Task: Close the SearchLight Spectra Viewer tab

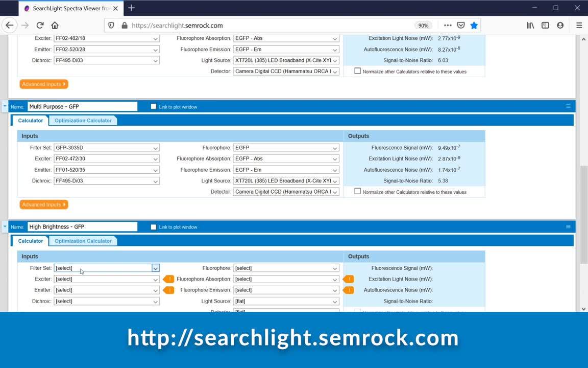Action: (115, 8)
